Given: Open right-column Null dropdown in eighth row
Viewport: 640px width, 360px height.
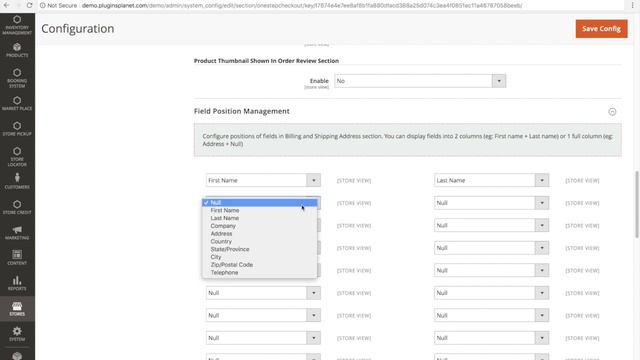Looking at the screenshot, I should point(491,338).
